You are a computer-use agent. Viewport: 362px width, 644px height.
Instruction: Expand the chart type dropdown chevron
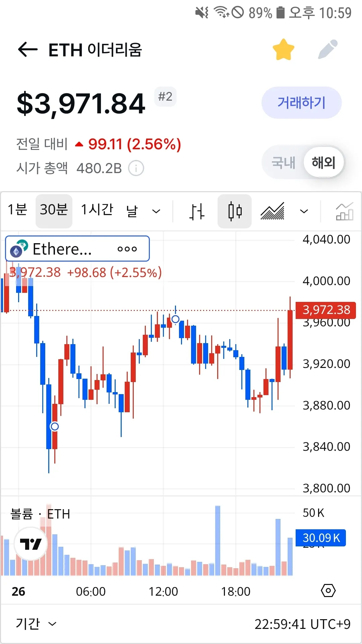(304, 211)
